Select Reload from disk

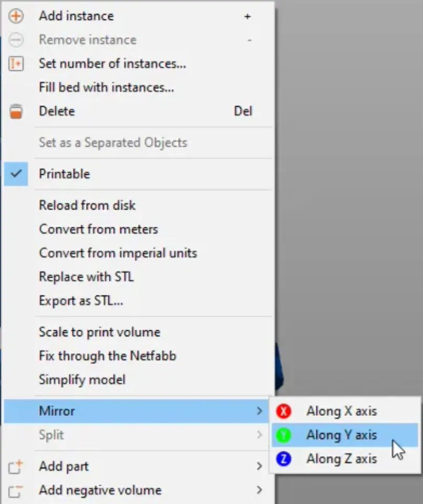87,205
